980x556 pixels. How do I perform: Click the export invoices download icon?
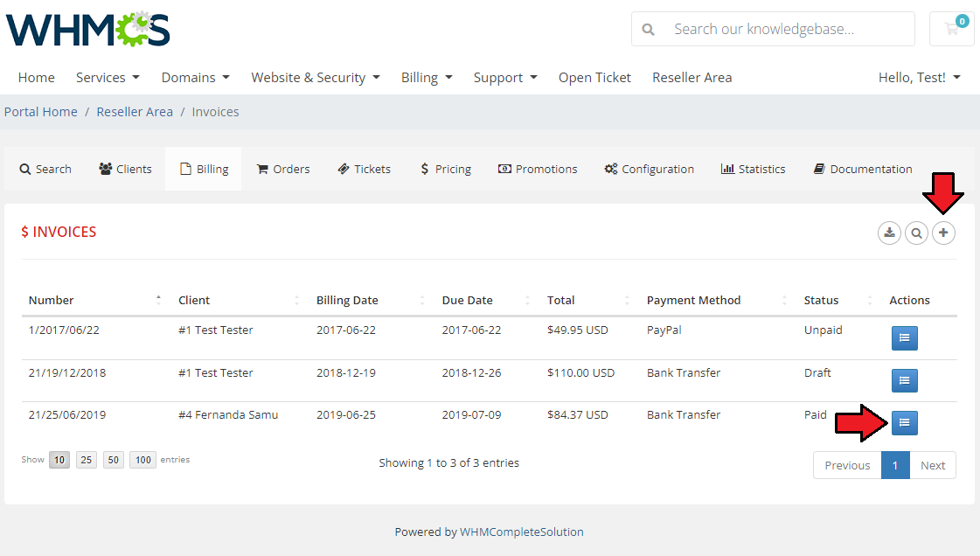(x=889, y=233)
